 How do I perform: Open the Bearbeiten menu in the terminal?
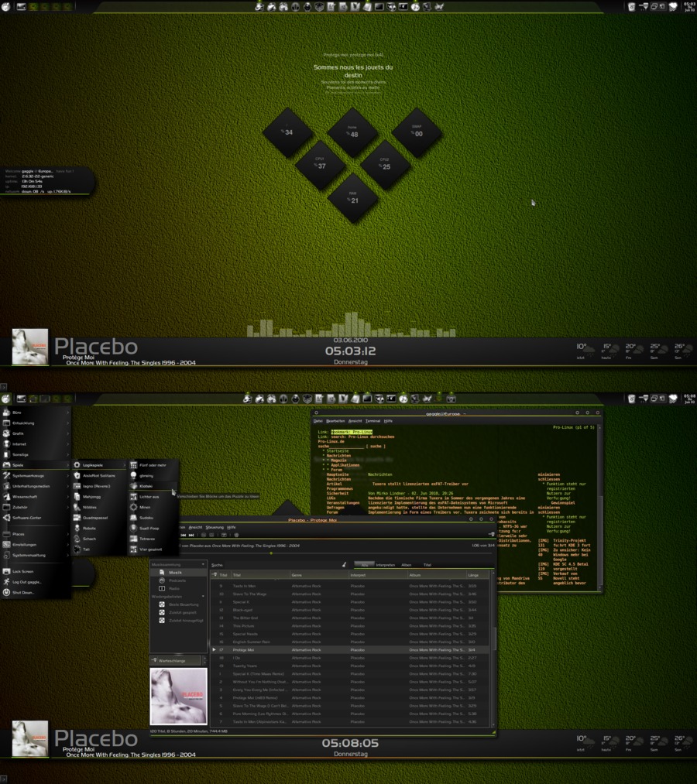coord(335,421)
